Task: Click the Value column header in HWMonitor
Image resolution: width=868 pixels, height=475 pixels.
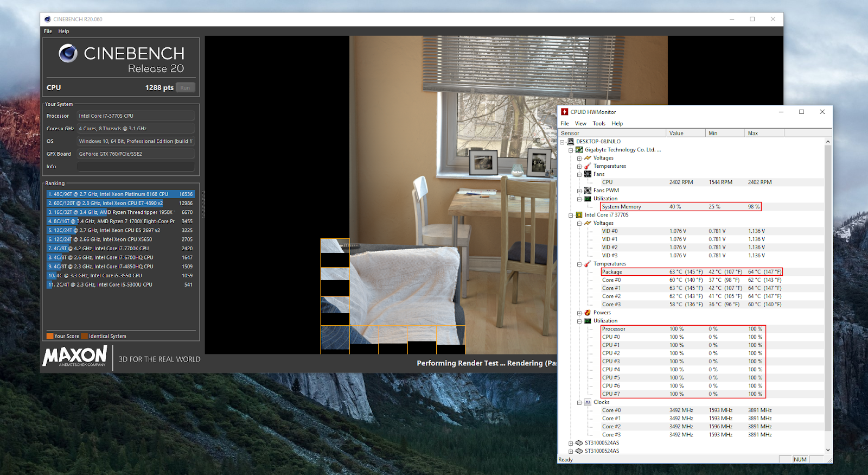Action: [686, 133]
